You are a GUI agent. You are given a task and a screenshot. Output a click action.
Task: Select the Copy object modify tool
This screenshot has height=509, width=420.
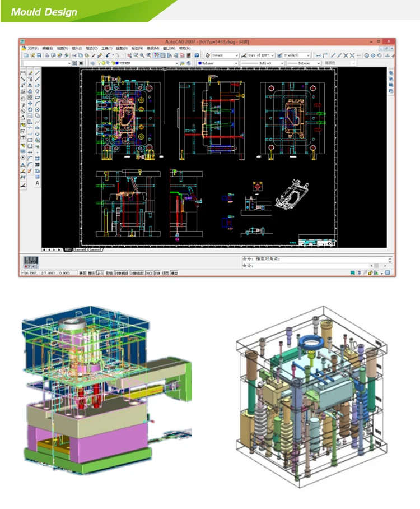coord(30,79)
